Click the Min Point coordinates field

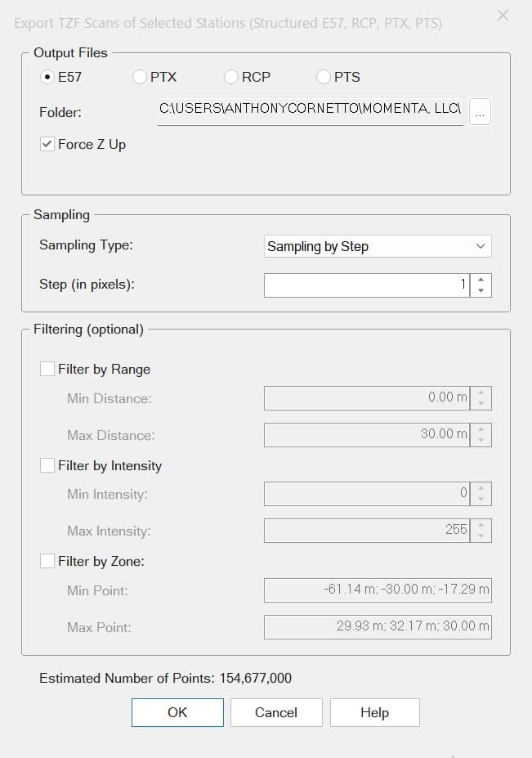[377, 590]
